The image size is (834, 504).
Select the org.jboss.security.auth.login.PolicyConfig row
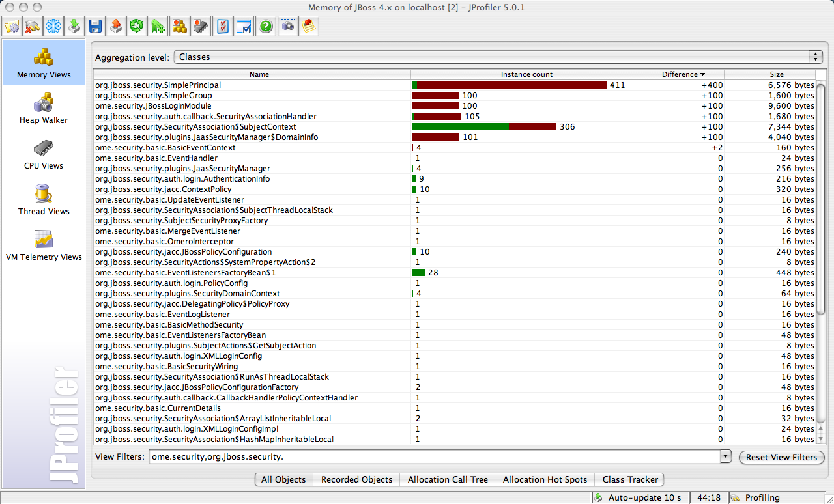pyautogui.click(x=455, y=283)
